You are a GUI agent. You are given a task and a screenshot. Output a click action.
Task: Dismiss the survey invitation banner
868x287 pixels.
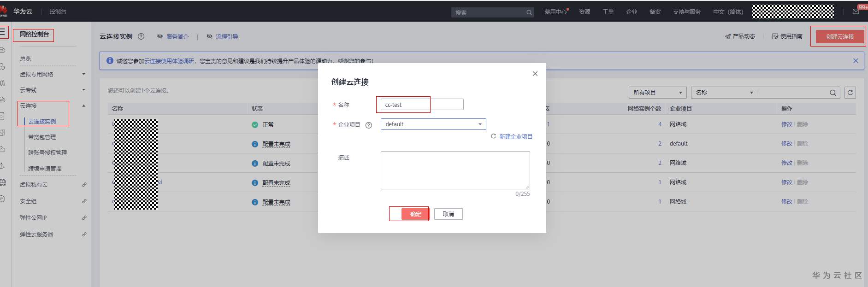856,61
